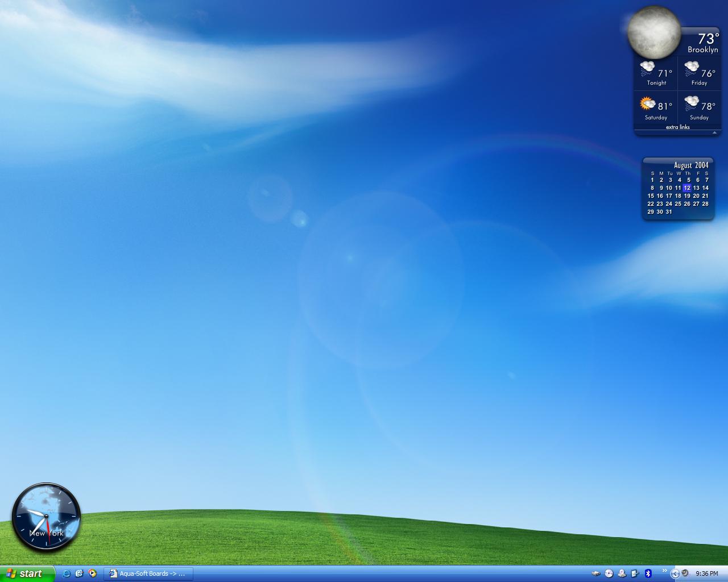Select the highlighted date 12 in calendar
Viewport: 728px width, 582px height.
[x=687, y=188]
